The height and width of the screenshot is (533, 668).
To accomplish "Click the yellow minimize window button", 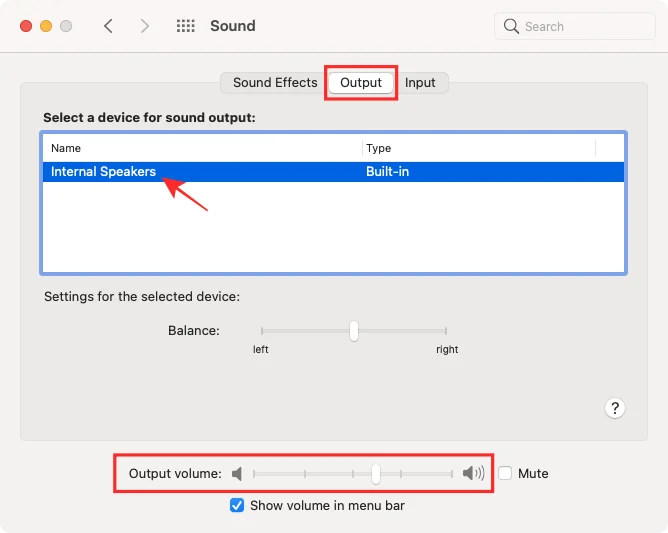I will click(x=46, y=26).
